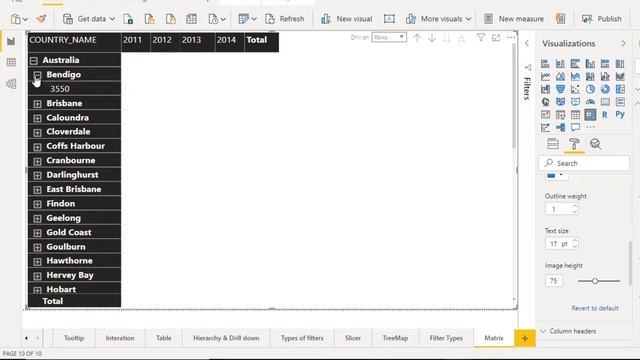Expand the Brisbane row

(38, 104)
